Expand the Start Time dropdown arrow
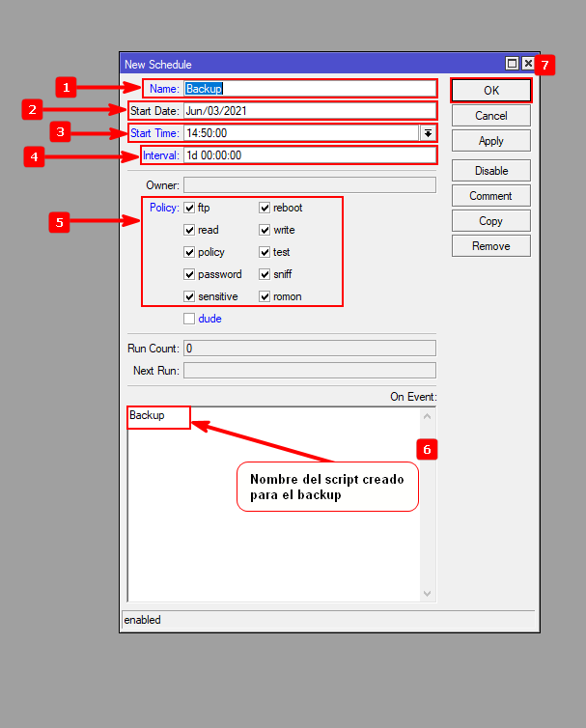586x728 pixels. tap(427, 133)
